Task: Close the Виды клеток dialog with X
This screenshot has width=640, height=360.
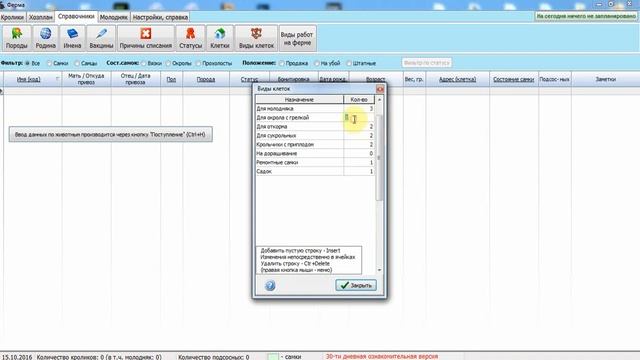Action: pyautogui.click(x=380, y=89)
